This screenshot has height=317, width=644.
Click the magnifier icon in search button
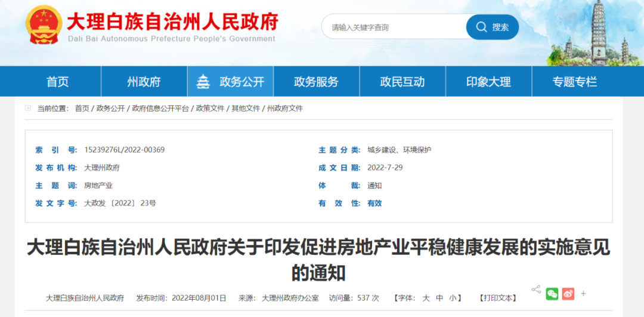(481, 27)
